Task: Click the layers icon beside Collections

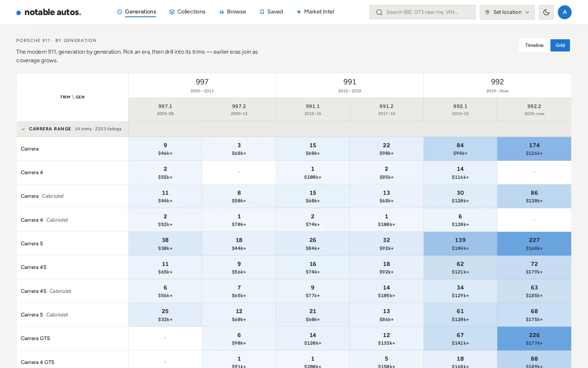Action: point(172,12)
